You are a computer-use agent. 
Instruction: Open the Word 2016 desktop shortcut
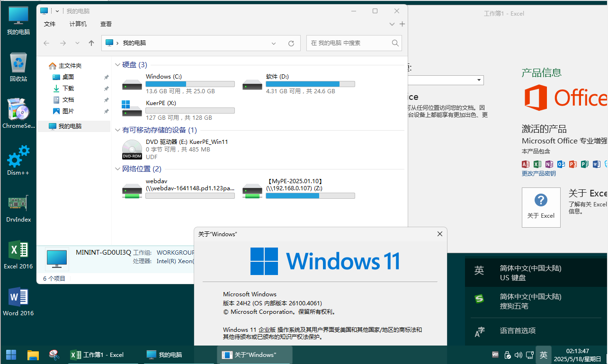coord(18,302)
